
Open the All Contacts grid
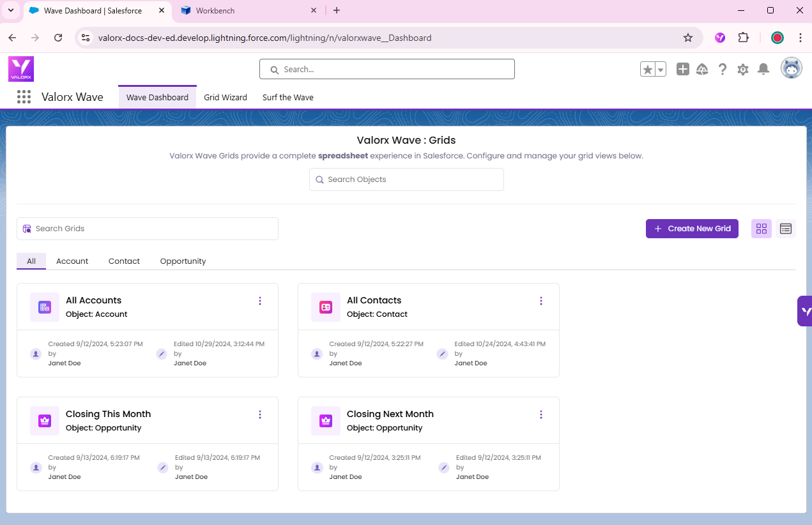[x=374, y=300]
